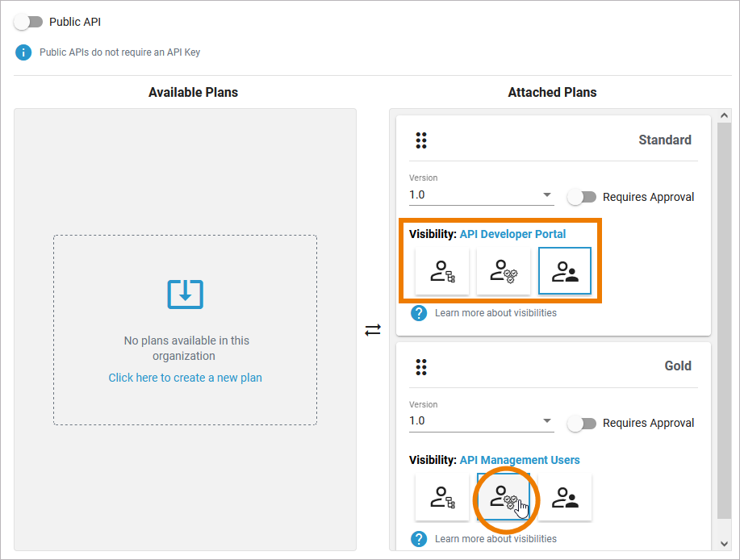
Task: Click the import icon in Available Plans
Action: [185, 294]
